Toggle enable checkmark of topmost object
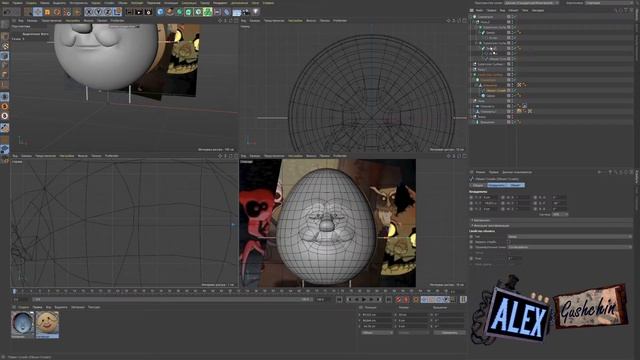 516,17
